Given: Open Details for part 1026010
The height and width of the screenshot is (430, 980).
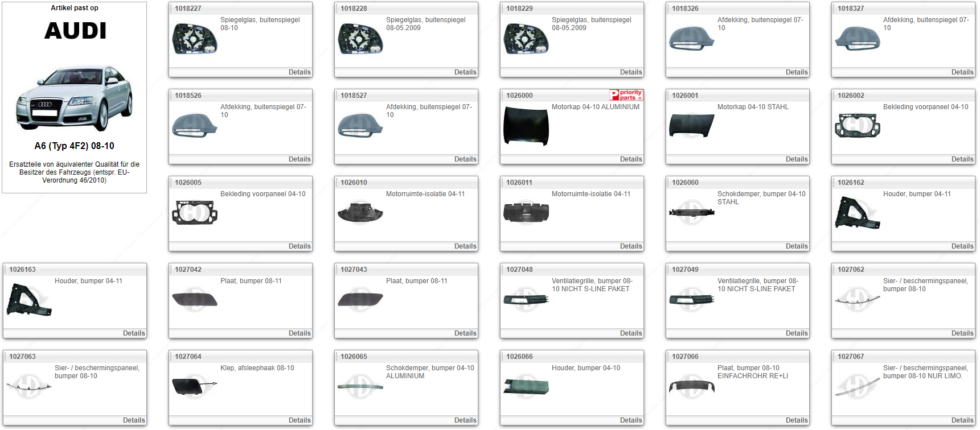Looking at the screenshot, I should [465, 246].
